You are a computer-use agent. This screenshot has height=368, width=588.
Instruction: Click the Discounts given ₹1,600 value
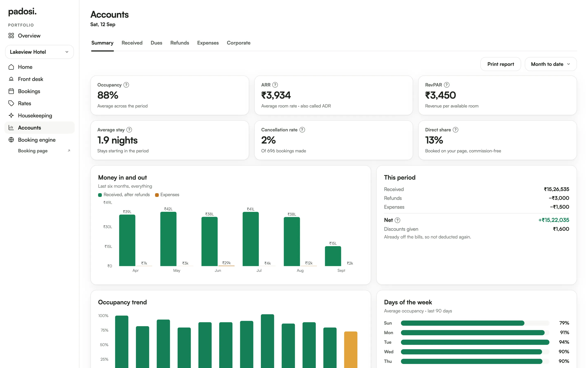[x=561, y=229]
